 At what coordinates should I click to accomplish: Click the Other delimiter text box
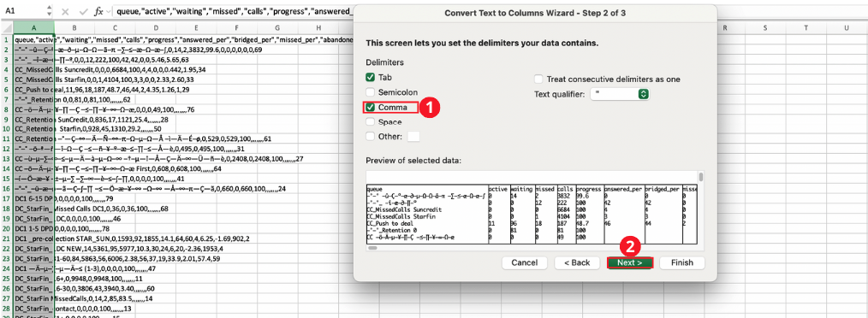click(x=413, y=136)
